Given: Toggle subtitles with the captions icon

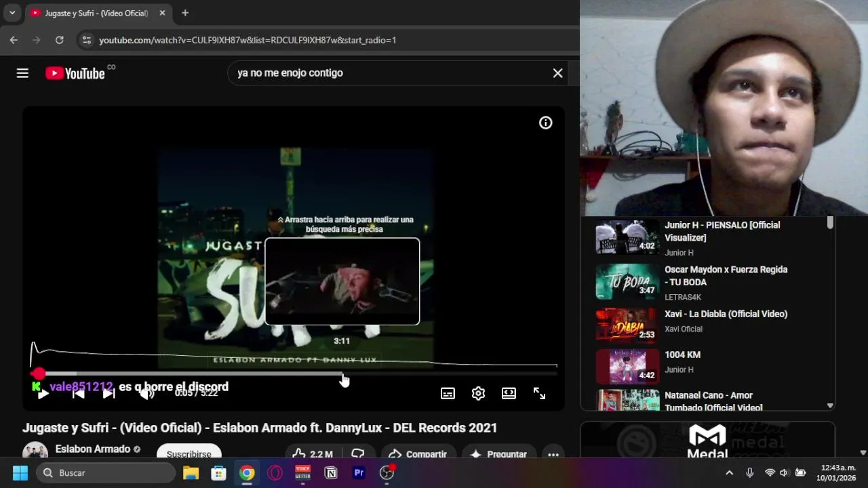Looking at the screenshot, I should tap(448, 393).
